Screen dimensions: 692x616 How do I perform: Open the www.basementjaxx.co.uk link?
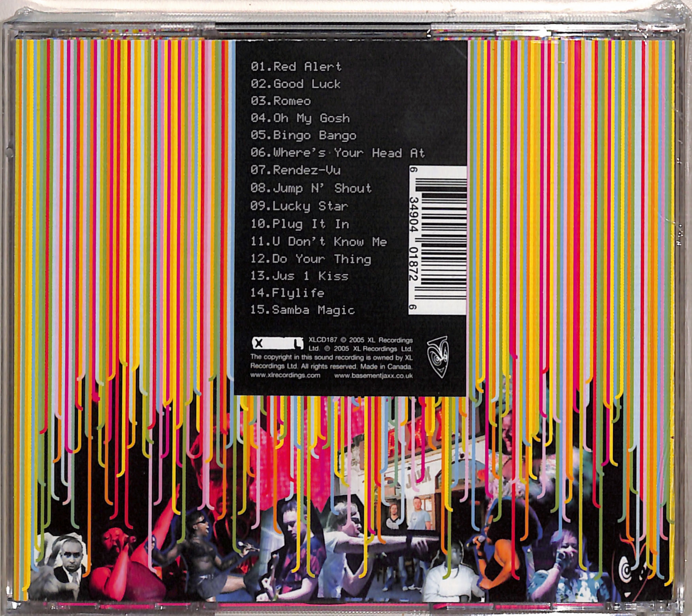(373, 375)
